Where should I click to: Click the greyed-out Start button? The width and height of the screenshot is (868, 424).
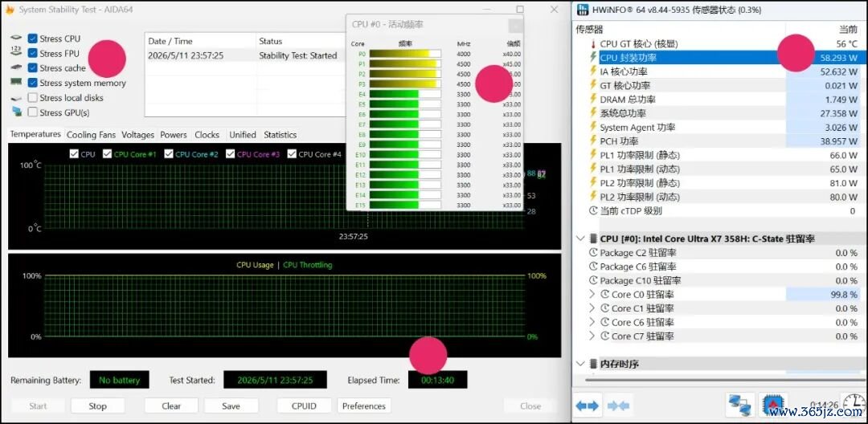click(38, 406)
